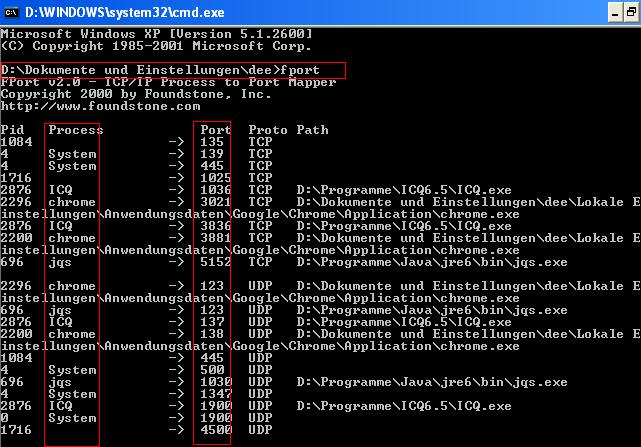The height and width of the screenshot is (447, 641).
Task: Click the Pid 0 on the last System row
Action: pyautogui.click(x=4, y=418)
